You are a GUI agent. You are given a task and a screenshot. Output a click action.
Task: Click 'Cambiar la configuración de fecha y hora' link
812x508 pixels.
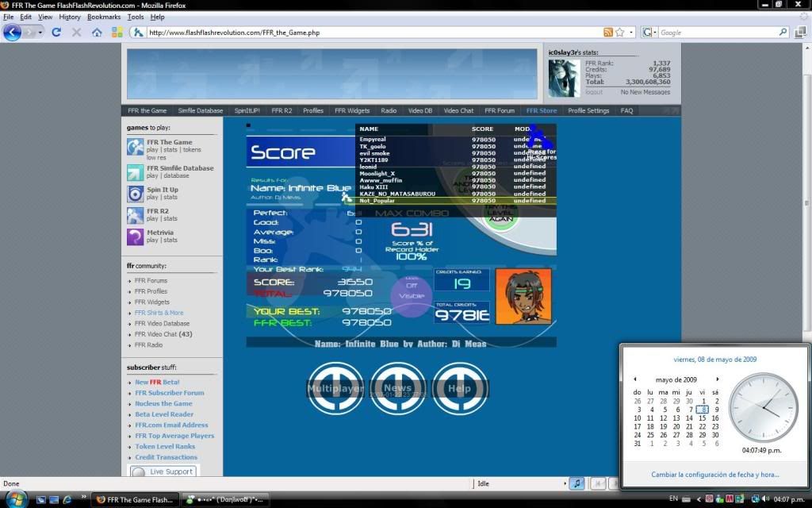(714, 475)
